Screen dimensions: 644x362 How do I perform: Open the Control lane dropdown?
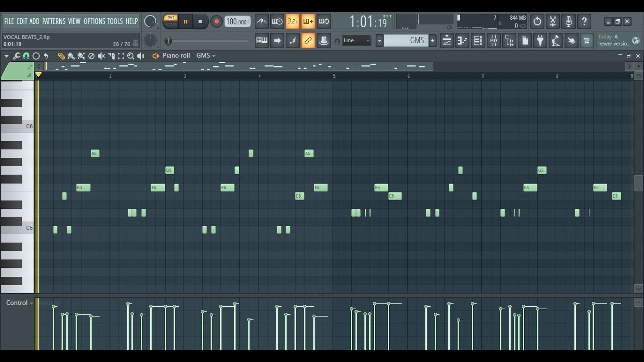click(20, 303)
